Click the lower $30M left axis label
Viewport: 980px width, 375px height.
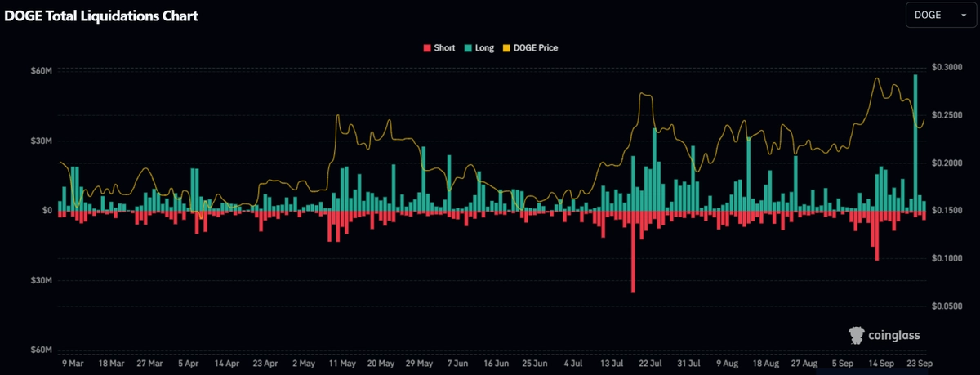tap(41, 280)
